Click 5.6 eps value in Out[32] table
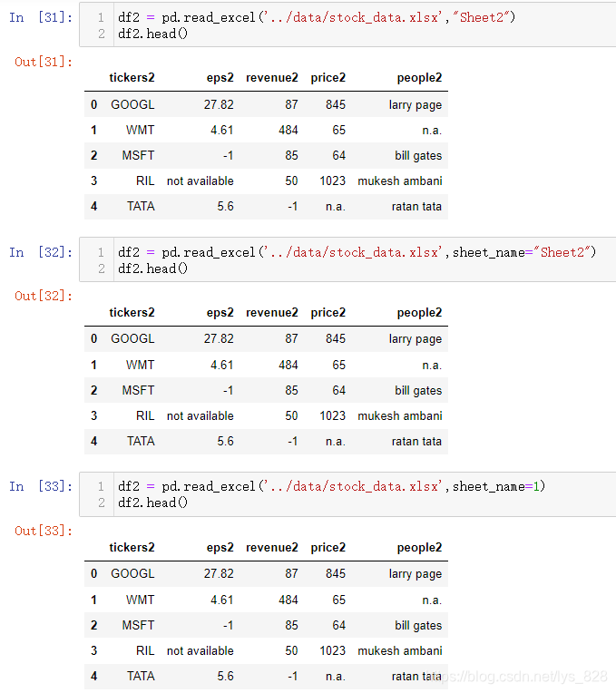The image size is (616, 693). click(x=225, y=441)
